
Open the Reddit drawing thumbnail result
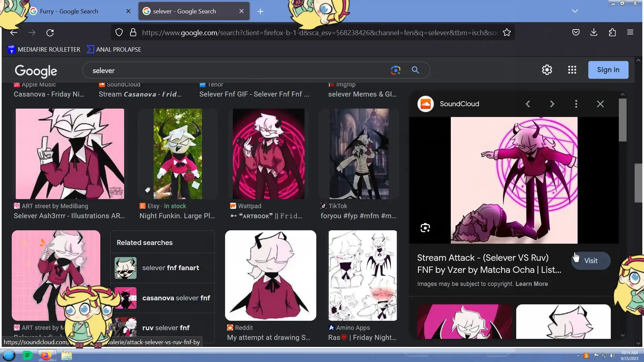tap(270, 275)
